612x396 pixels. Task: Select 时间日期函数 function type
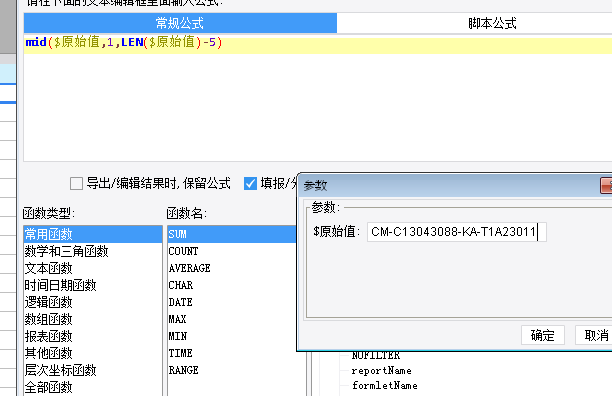pos(93,285)
